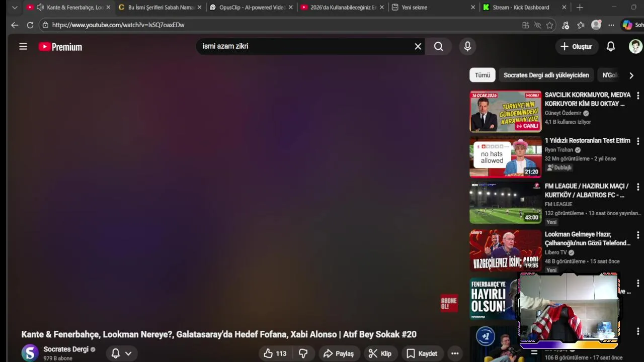Click the YouTube Premium logo
This screenshot has height=362, width=644.
60,47
